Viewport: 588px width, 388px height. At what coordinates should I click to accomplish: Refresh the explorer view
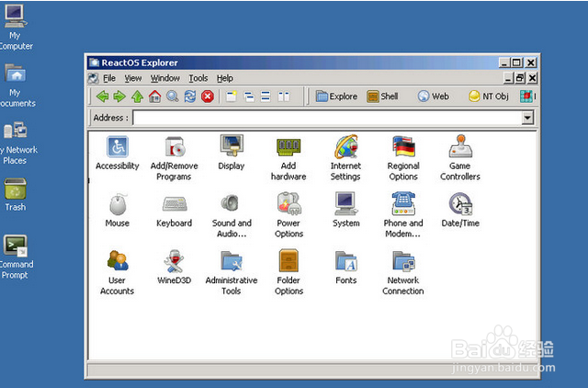(190, 97)
